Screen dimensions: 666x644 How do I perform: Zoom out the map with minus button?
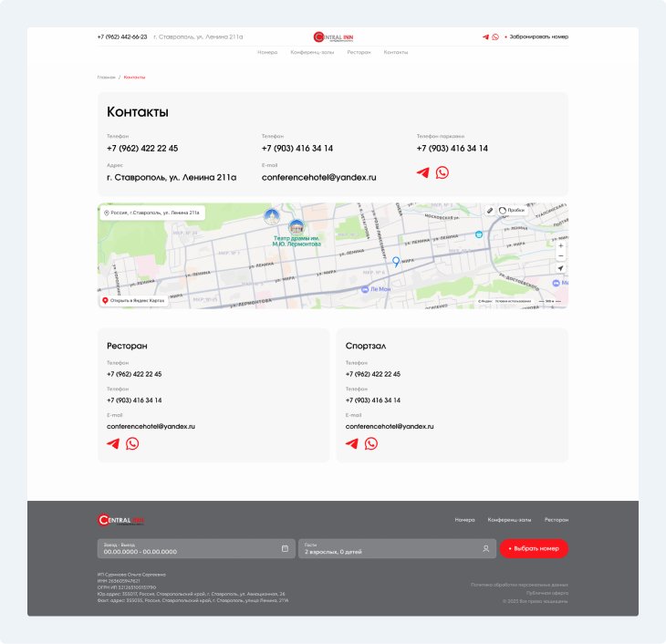[561, 255]
